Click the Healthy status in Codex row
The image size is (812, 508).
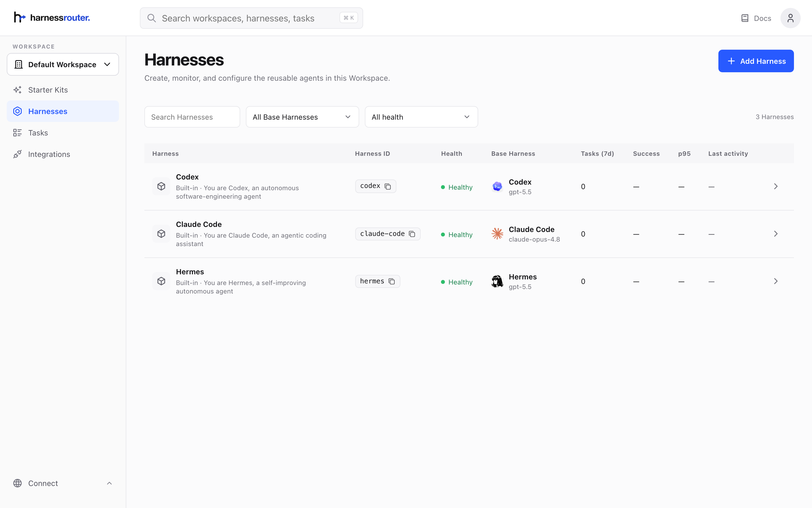pos(457,187)
